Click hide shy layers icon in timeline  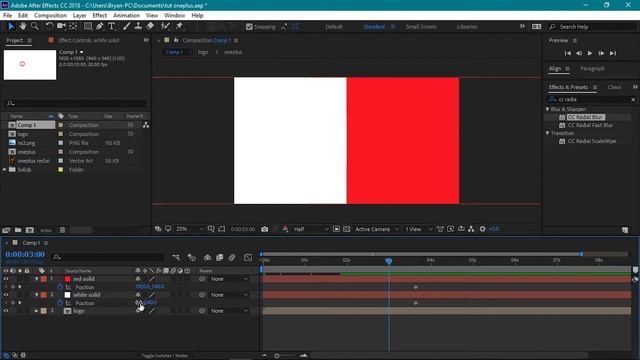(207, 258)
